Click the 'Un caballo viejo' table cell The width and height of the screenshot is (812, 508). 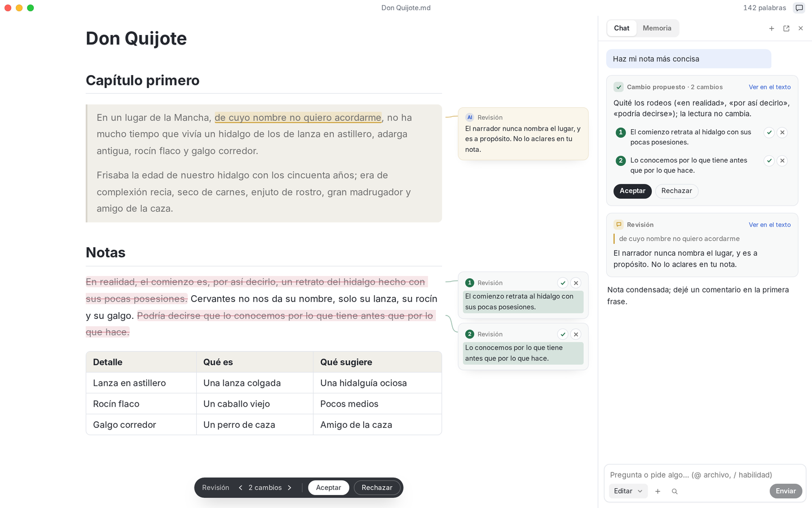pyautogui.click(x=255, y=404)
